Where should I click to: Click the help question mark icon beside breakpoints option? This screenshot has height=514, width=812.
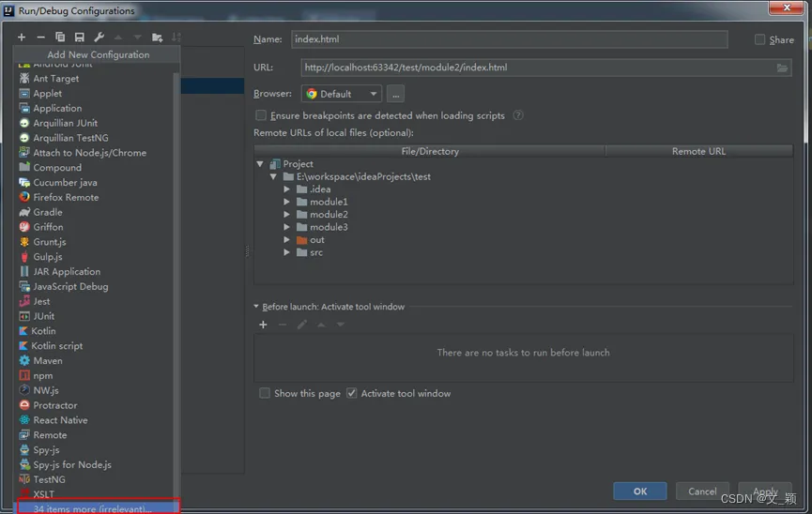click(x=518, y=115)
